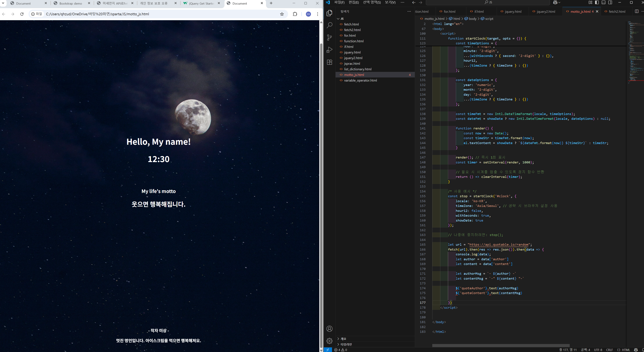
Task: Change the CRLF line ending setting
Action: [x=610, y=350]
